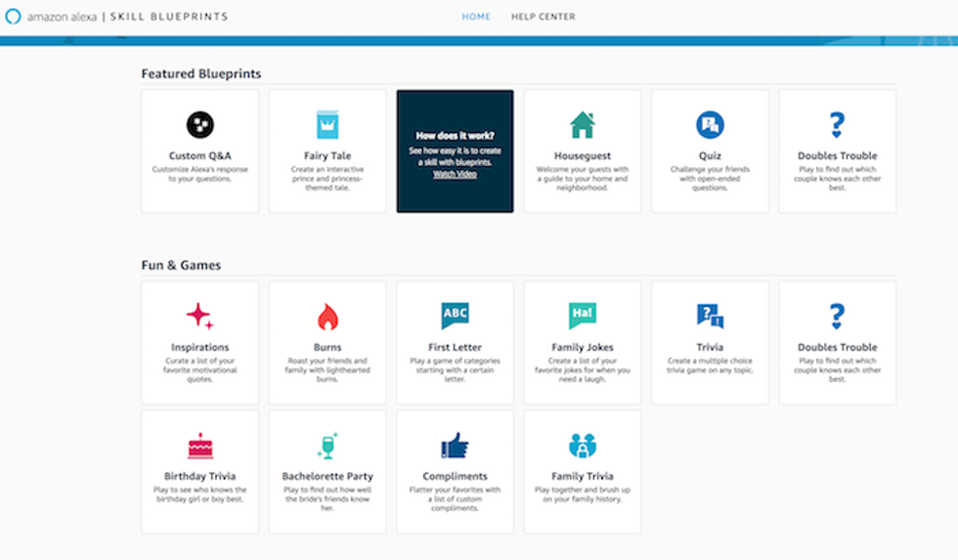
Task: Click the Birthday Trivia cake icon
Action: 199,446
